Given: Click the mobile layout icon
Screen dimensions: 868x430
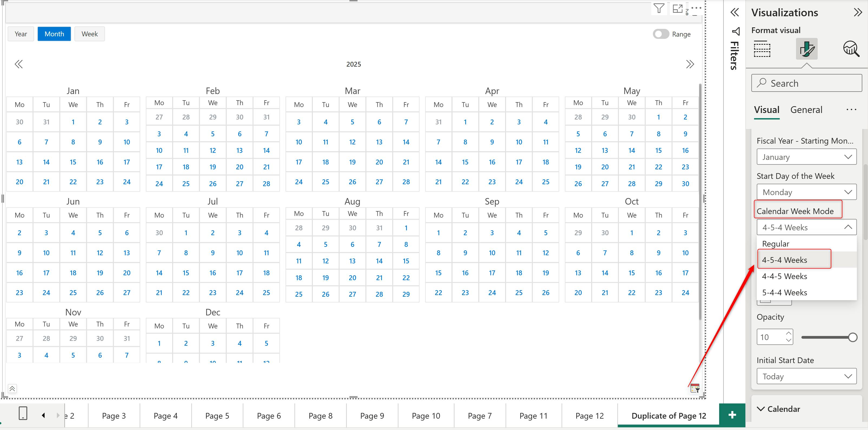Looking at the screenshot, I should 22,413.
